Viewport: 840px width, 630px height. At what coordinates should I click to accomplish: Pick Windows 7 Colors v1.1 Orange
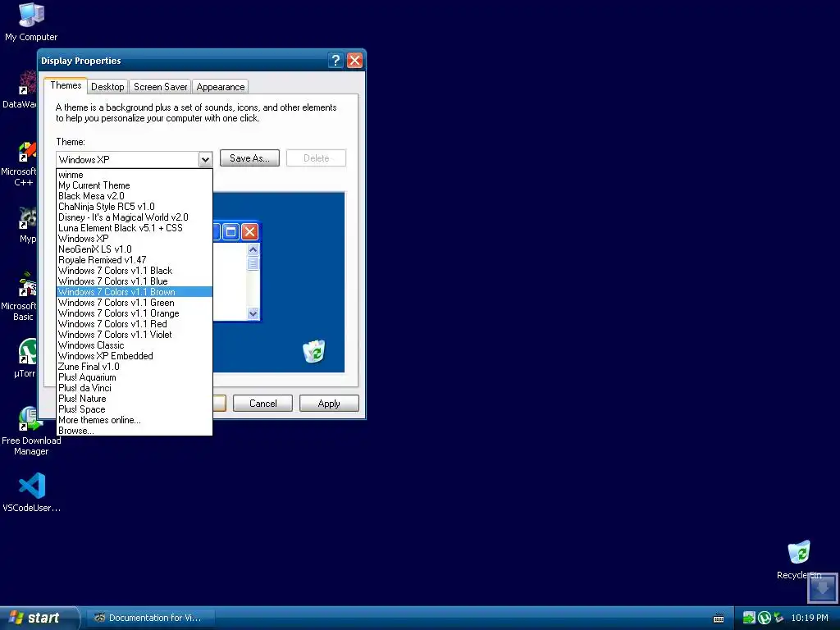point(135,313)
